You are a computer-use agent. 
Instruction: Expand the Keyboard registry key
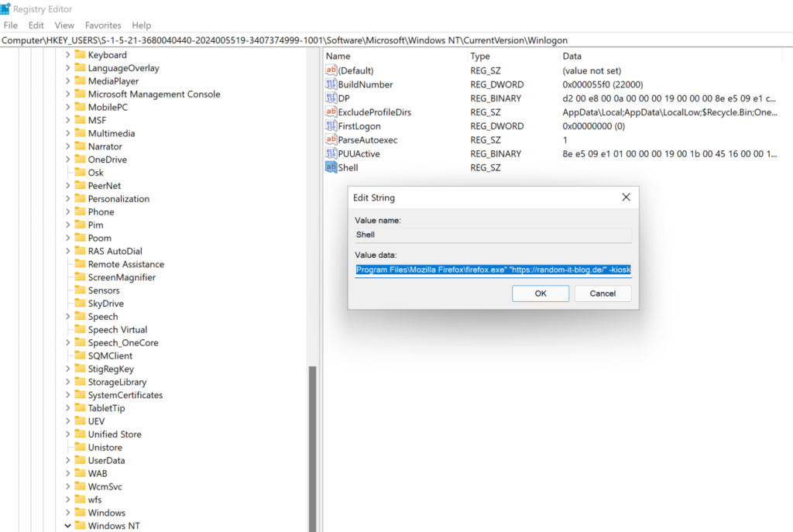(x=68, y=55)
